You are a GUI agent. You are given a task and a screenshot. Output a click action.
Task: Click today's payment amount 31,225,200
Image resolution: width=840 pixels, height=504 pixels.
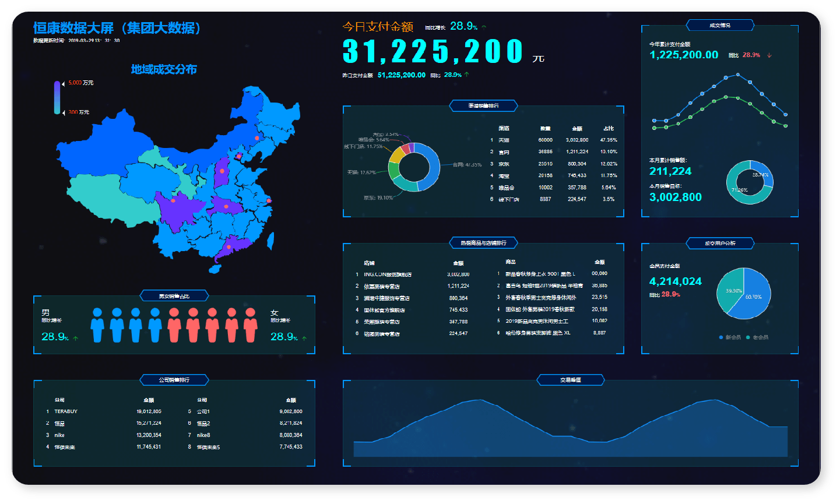pos(433,51)
